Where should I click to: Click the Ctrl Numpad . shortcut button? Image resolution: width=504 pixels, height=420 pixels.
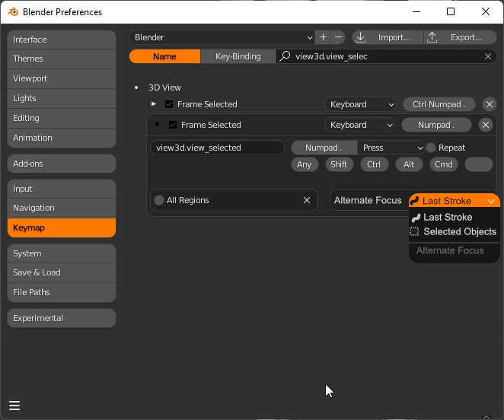pyautogui.click(x=439, y=104)
